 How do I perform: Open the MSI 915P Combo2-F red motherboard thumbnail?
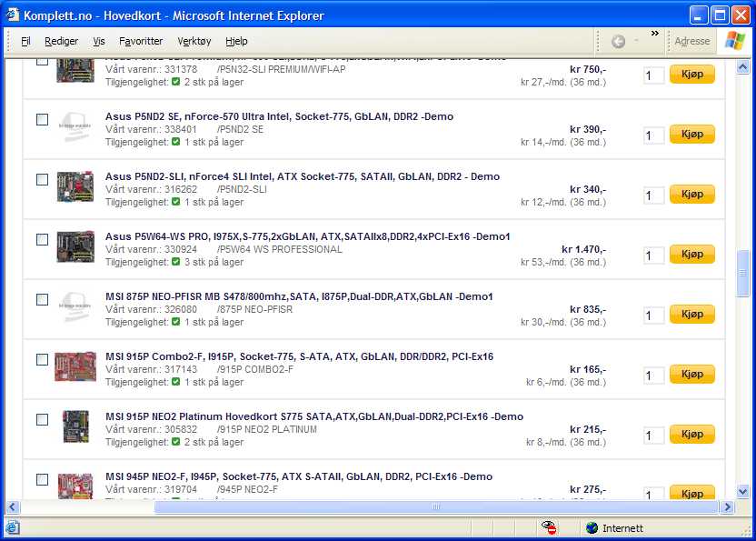point(75,366)
